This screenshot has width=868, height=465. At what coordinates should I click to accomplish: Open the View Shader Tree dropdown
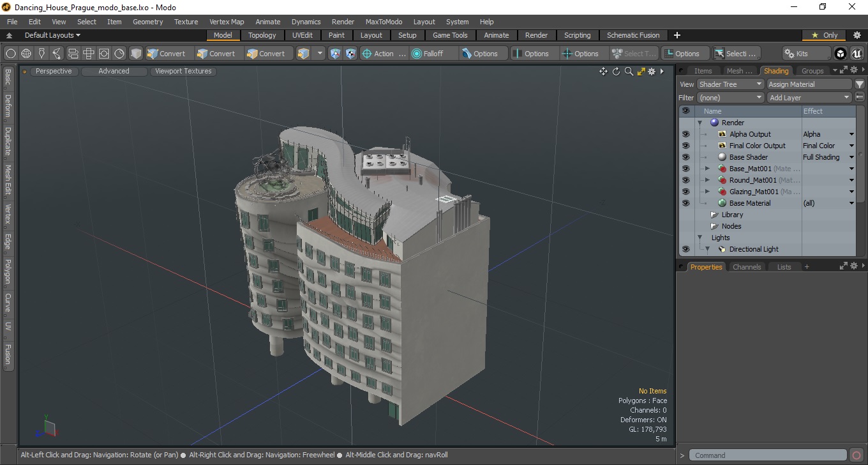[730, 84]
